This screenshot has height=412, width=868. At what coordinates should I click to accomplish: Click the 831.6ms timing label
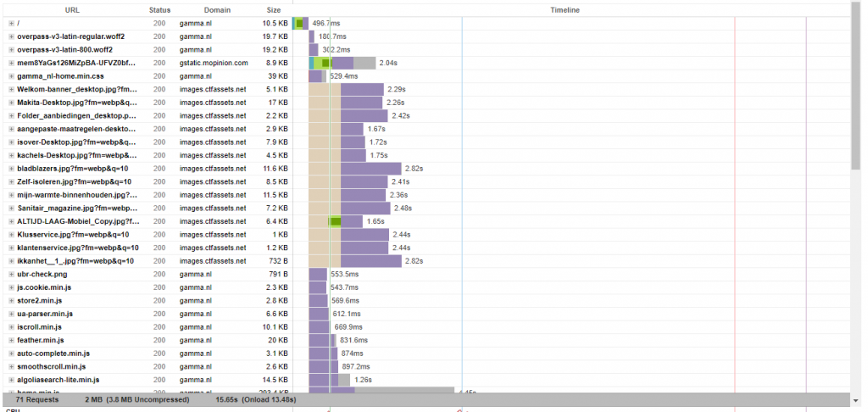point(353,340)
